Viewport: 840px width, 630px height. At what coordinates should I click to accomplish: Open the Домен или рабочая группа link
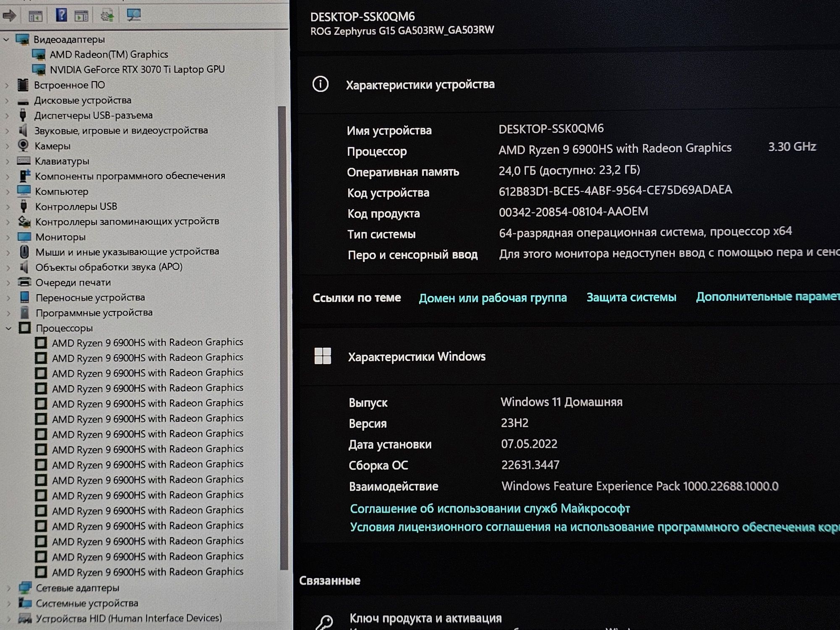493,298
